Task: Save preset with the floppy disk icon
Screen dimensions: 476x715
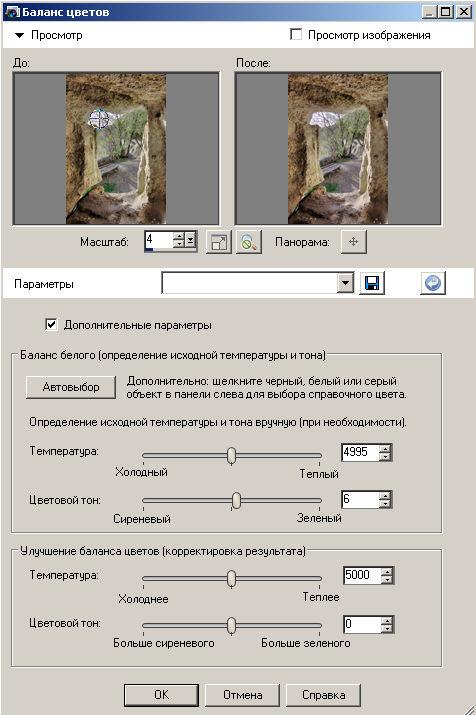Action: [372, 284]
